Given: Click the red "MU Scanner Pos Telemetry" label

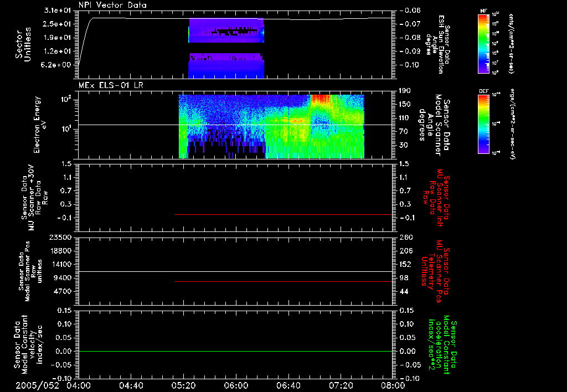Looking at the screenshot, I should click(436, 271).
